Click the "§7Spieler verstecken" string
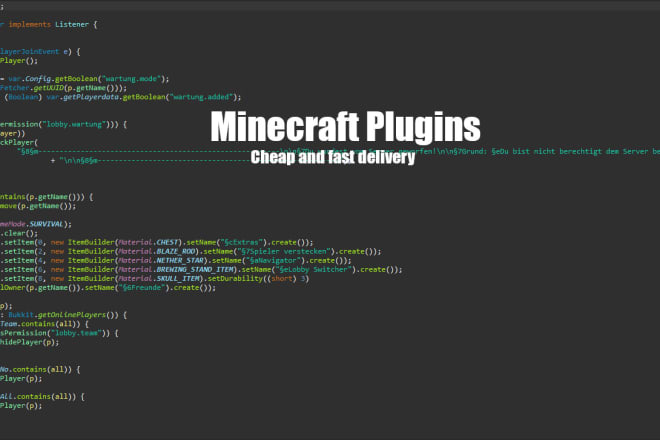The height and width of the screenshot is (440, 660). tap(284, 251)
